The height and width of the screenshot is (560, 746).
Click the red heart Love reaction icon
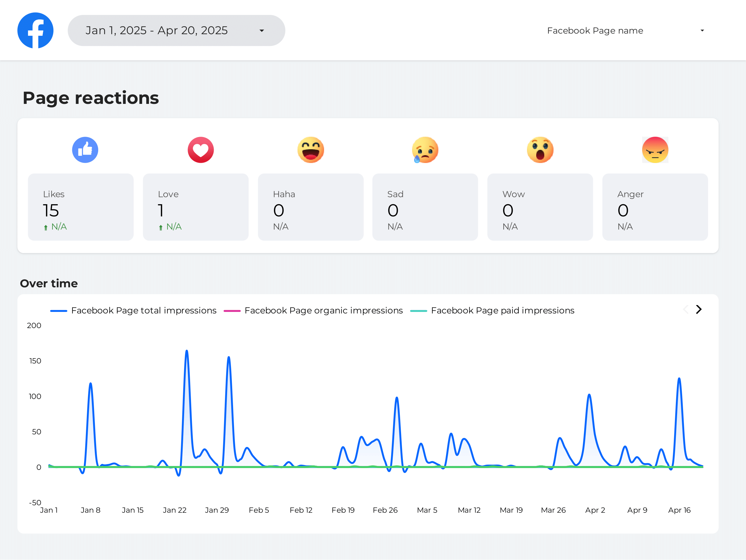pos(201,150)
